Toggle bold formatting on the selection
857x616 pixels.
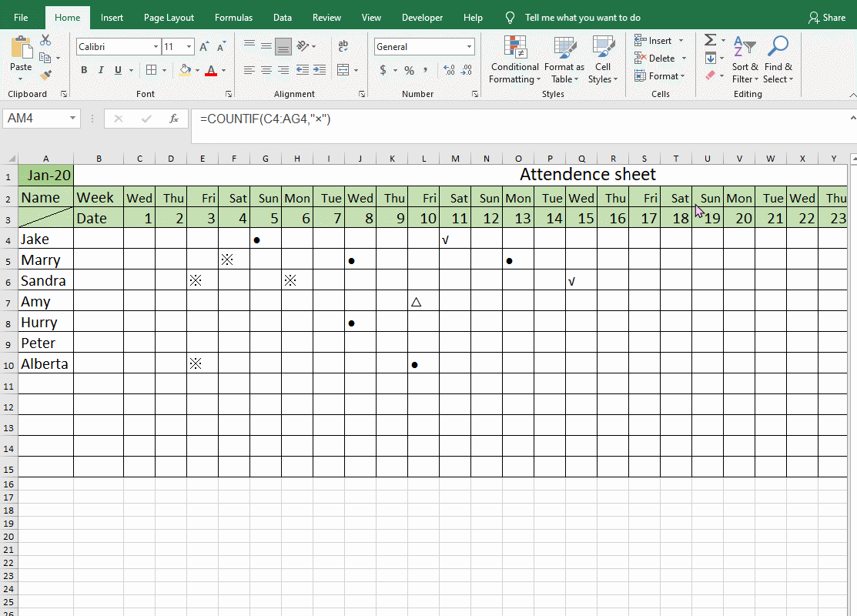tap(83, 69)
